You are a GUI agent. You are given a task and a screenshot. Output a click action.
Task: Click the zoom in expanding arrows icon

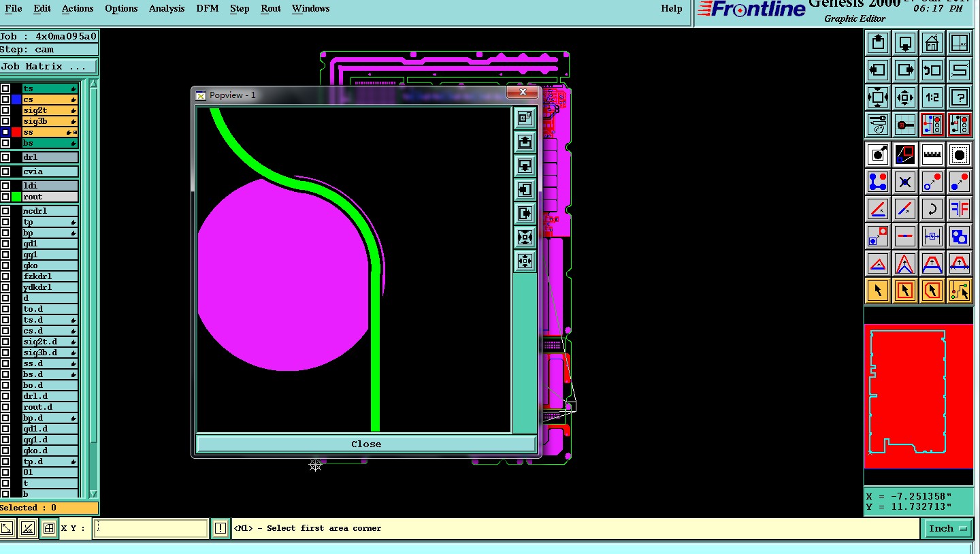tap(878, 97)
